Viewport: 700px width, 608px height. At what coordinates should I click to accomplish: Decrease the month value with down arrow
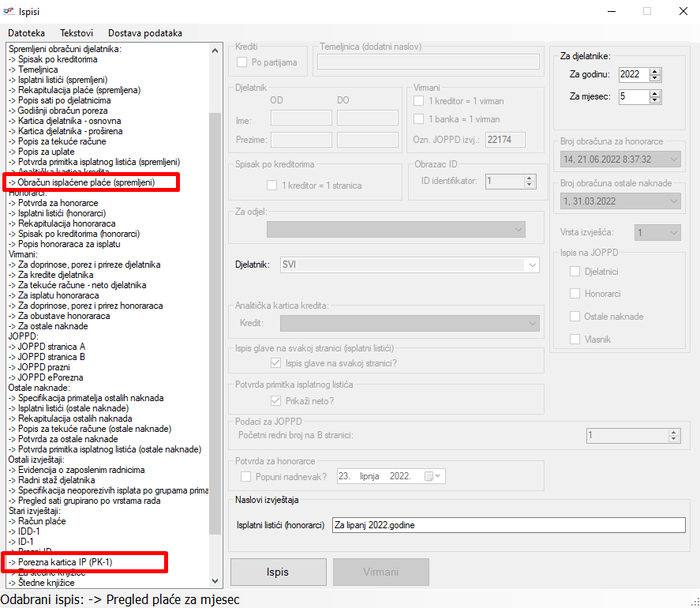pos(655,100)
